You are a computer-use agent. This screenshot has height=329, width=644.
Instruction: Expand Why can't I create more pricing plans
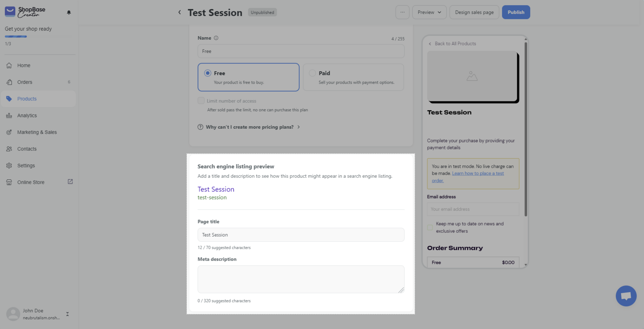(249, 127)
